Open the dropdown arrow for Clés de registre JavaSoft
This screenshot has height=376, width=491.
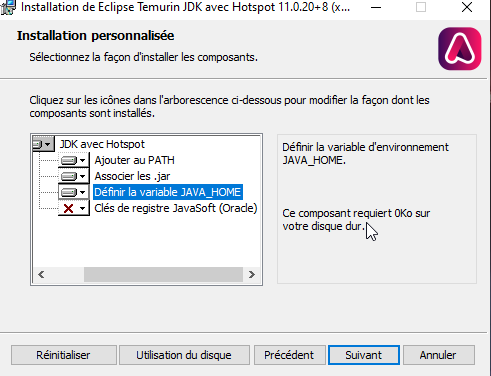pos(83,209)
